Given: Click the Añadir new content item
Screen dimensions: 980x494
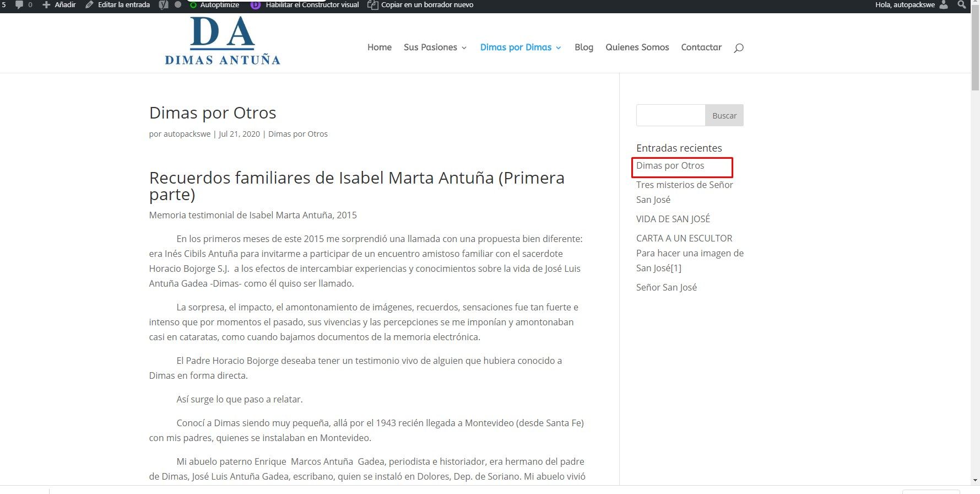Looking at the screenshot, I should pyautogui.click(x=59, y=4).
